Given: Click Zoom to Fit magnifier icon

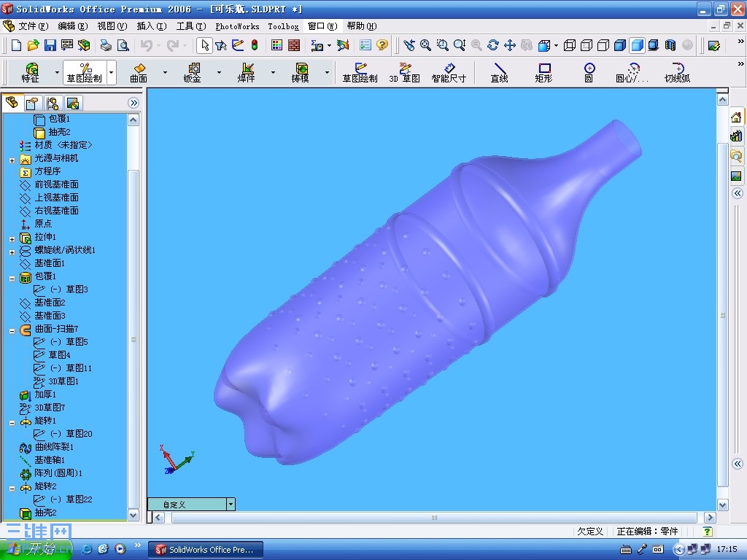Looking at the screenshot, I should pyautogui.click(x=425, y=45).
